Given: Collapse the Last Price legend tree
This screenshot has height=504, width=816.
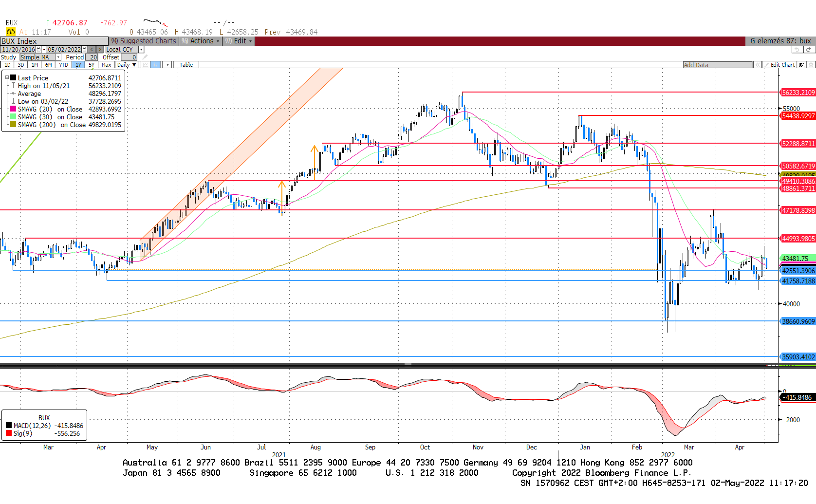Looking at the screenshot, I should coord(7,78).
